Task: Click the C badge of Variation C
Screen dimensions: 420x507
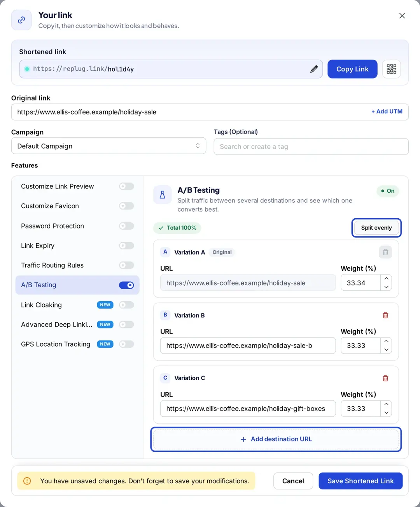Action: pyautogui.click(x=165, y=378)
